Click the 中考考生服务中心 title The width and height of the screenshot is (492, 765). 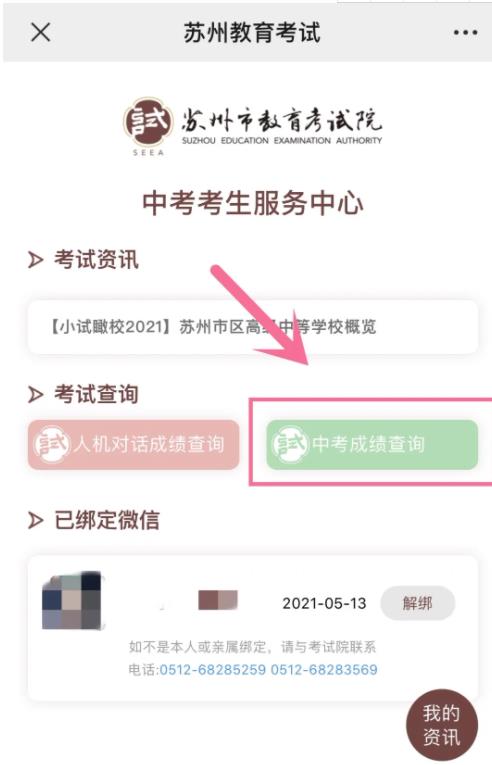coord(252,203)
